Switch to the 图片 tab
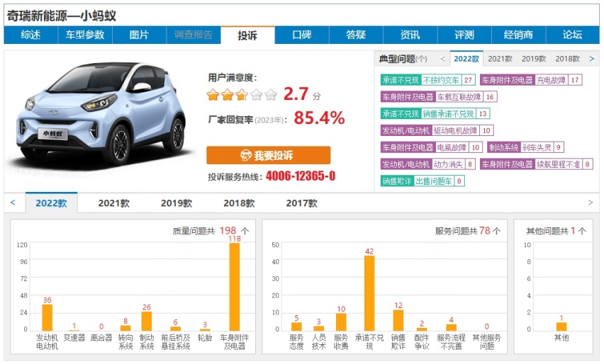 [139, 35]
